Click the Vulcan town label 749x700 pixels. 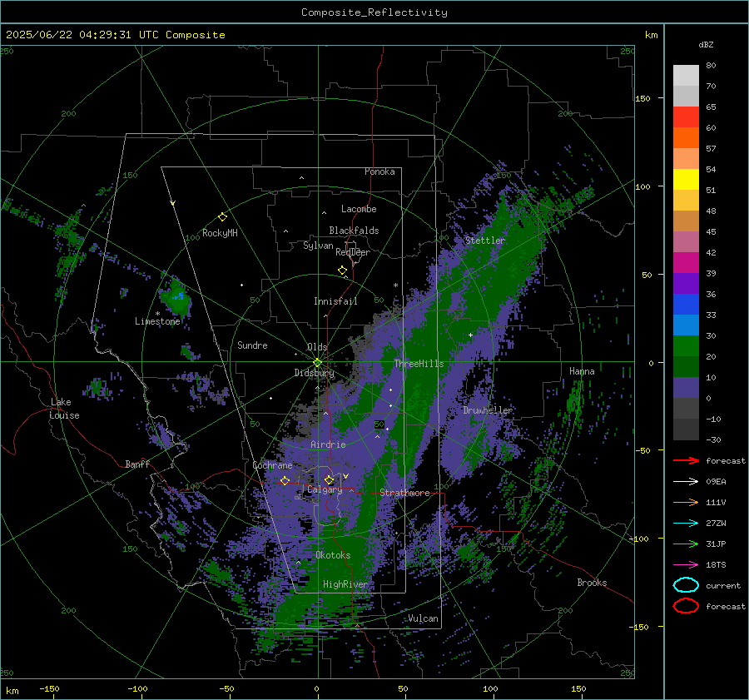[423, 618]
